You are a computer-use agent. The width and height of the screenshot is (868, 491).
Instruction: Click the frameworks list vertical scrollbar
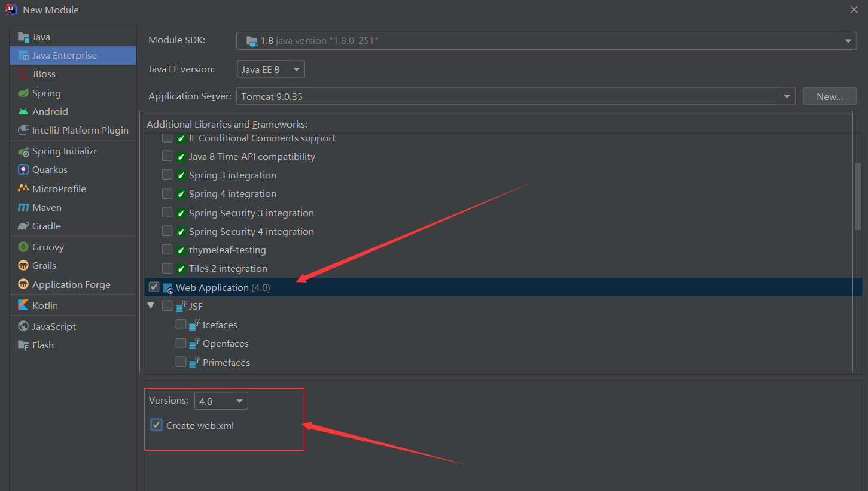[858, 196]
